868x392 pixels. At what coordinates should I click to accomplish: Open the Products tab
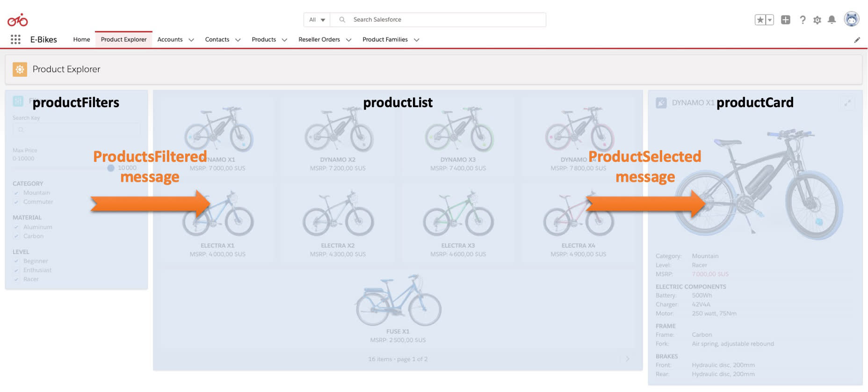click(x=264, y=39)
